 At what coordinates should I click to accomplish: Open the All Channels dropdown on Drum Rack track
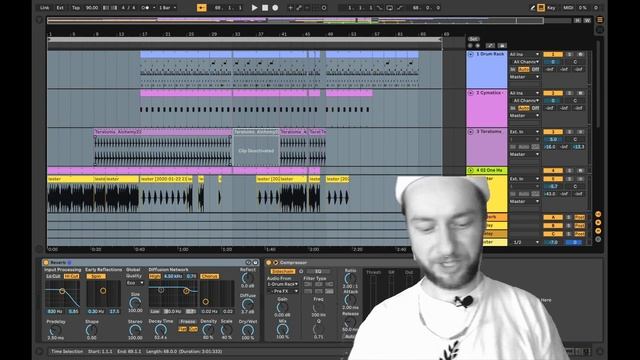point(524,62)
